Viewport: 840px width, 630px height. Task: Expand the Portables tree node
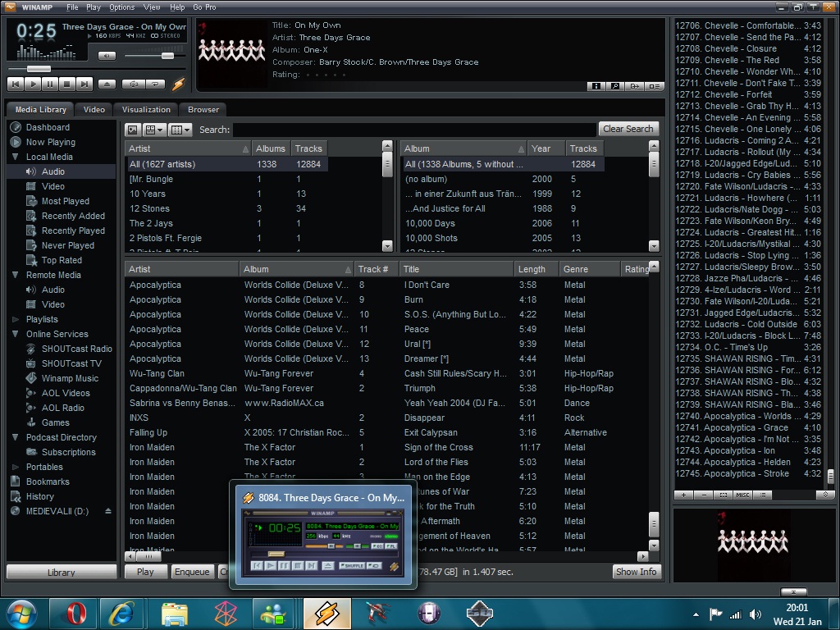15,467
